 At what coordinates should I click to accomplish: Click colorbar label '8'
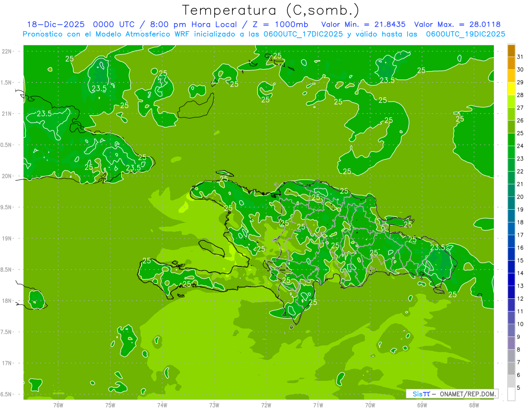click(519, 350)
